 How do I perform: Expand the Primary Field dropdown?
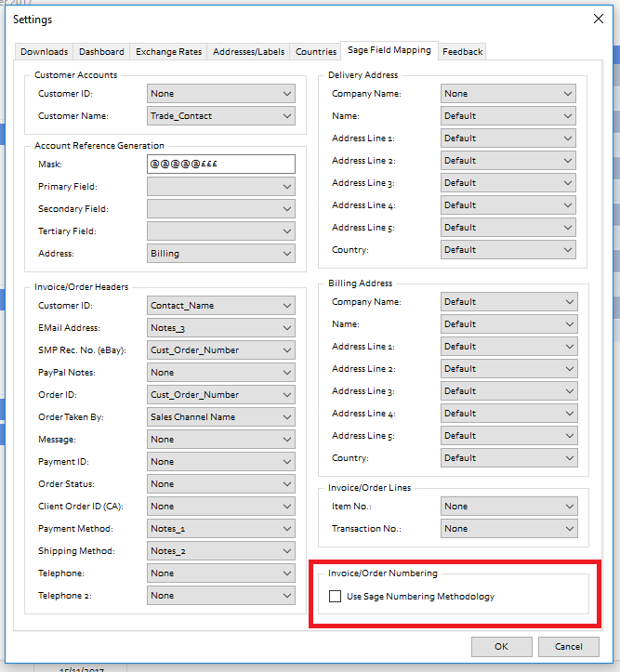221,187
